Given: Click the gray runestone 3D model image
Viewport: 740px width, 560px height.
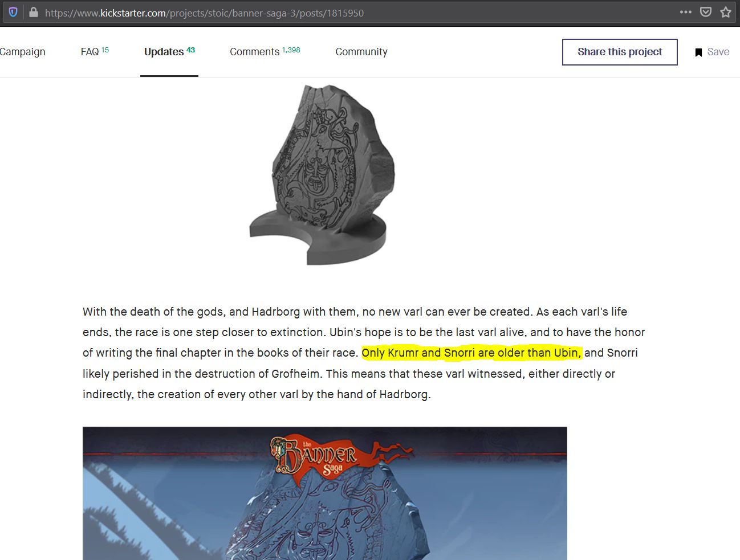Looking at the screenshot, I should pyautogui.click(x=322, y=175).
